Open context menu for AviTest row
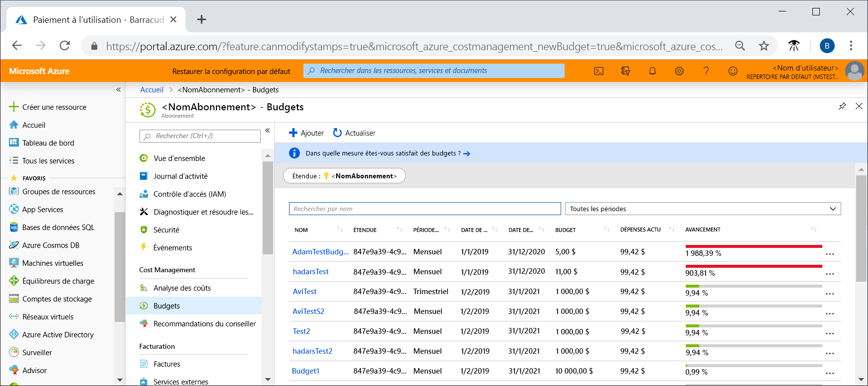The image size is (868, 386). point(830,294)
